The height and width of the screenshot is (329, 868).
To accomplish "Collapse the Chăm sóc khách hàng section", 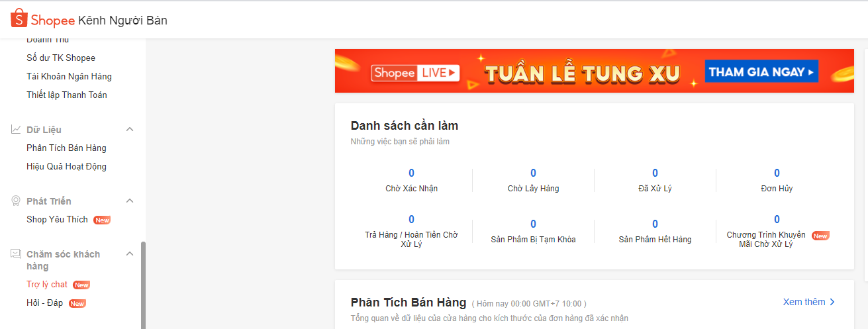I will coord(130,254).
